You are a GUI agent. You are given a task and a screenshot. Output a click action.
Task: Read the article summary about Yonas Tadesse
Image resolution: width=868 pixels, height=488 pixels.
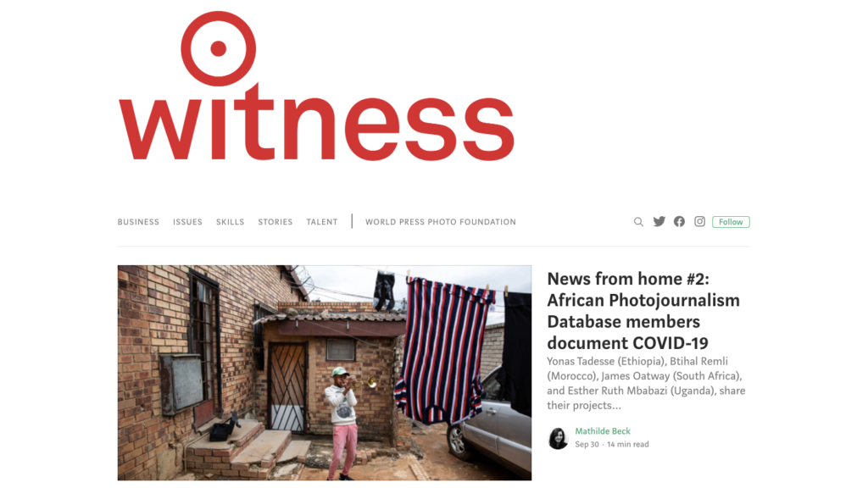pos(646,383)
